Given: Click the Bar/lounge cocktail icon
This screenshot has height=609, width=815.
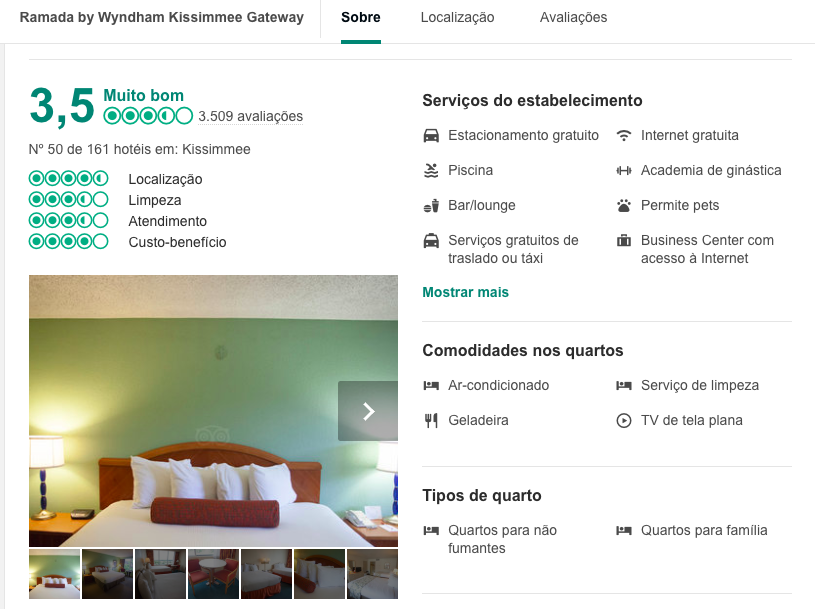Looking at the screenshot, I should pyautogui.click(x=432, y=205).
